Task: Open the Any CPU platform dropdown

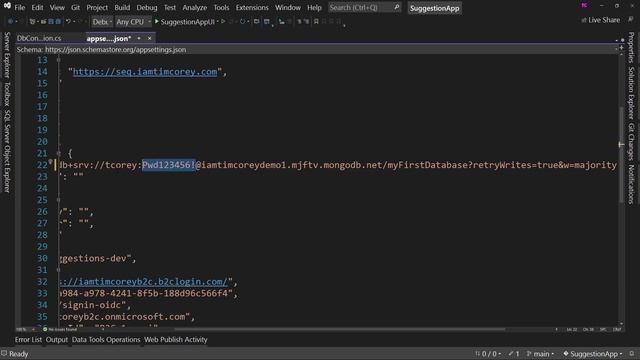Action: pos(133,22)
